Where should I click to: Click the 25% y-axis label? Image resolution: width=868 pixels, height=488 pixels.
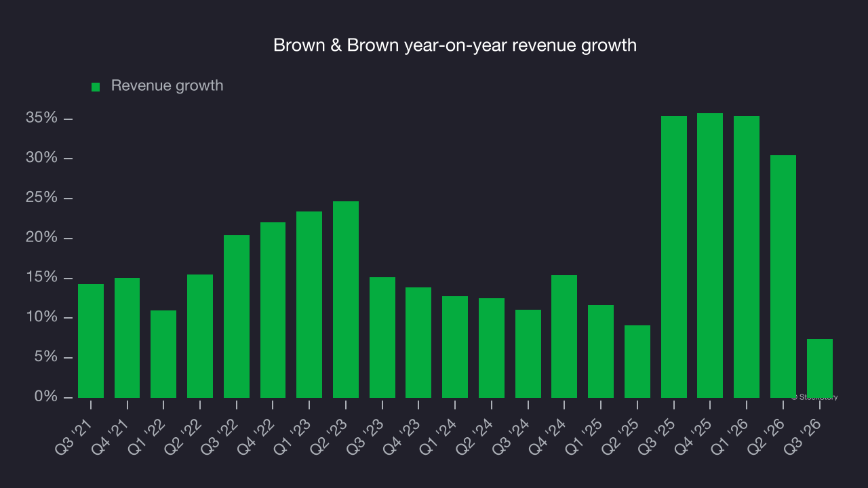coord(41,198)
